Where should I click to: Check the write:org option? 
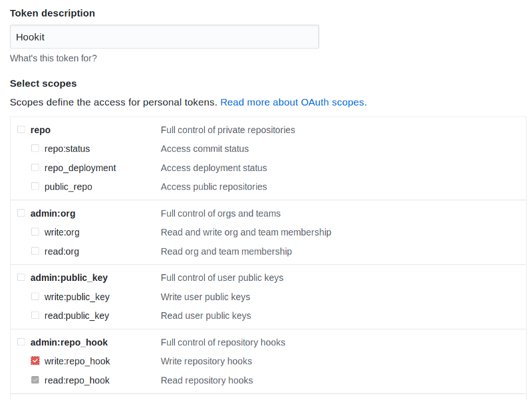(x=35, y=232)
